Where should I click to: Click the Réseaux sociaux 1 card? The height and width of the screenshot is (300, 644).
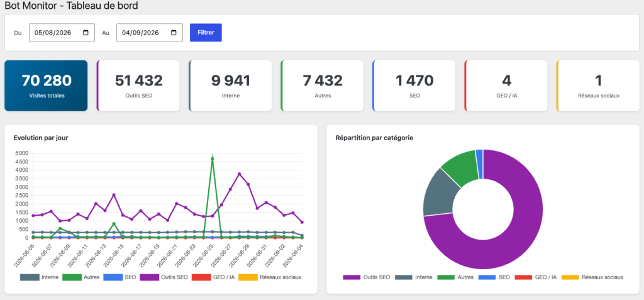click(x=599, y=86)
